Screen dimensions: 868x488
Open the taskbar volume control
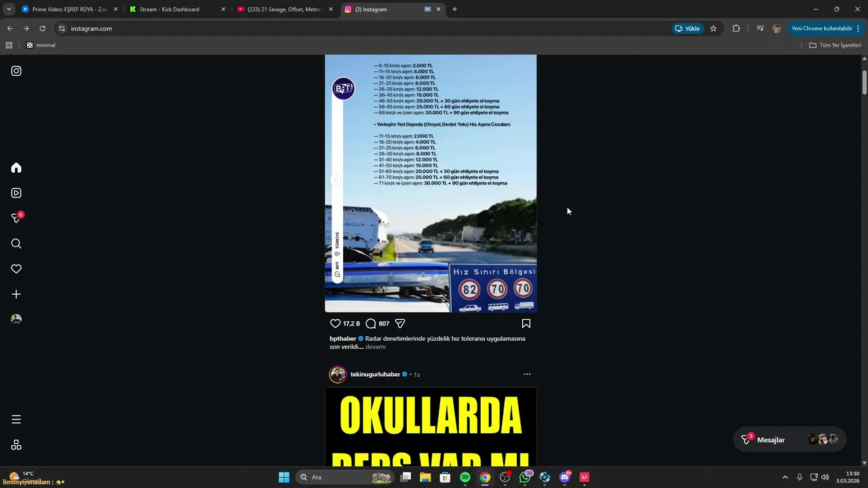825,477
